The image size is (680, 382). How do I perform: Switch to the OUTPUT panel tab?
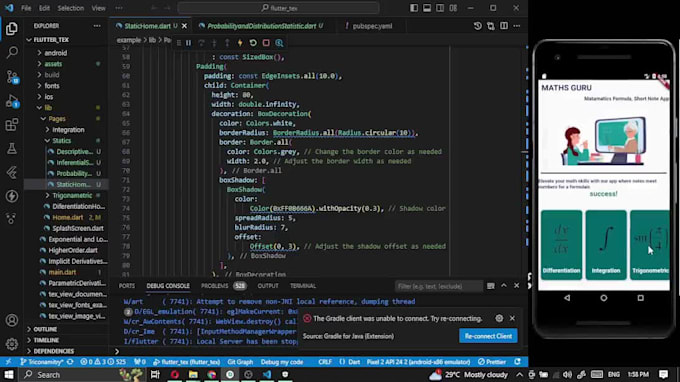pyautogui.click(x=268, y=286)
